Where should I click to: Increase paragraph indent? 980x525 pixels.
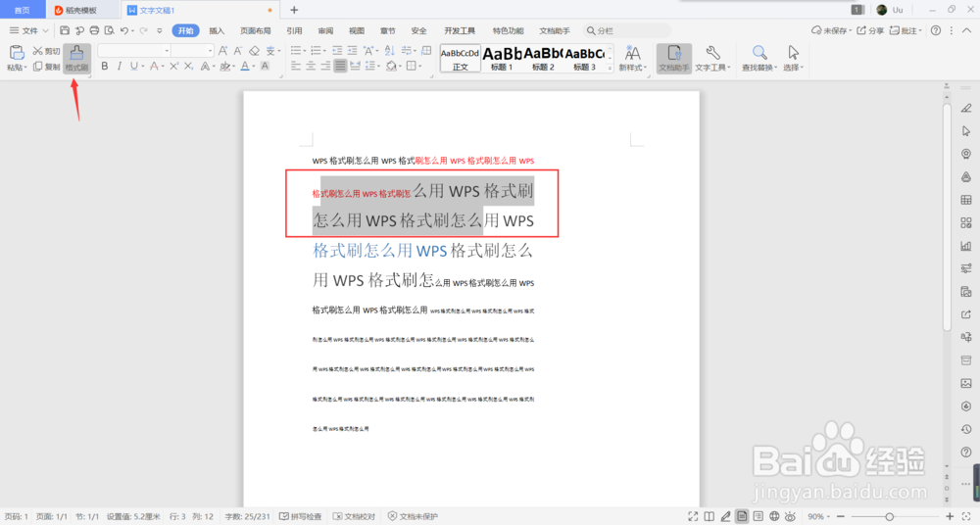[x=352, y=51]
